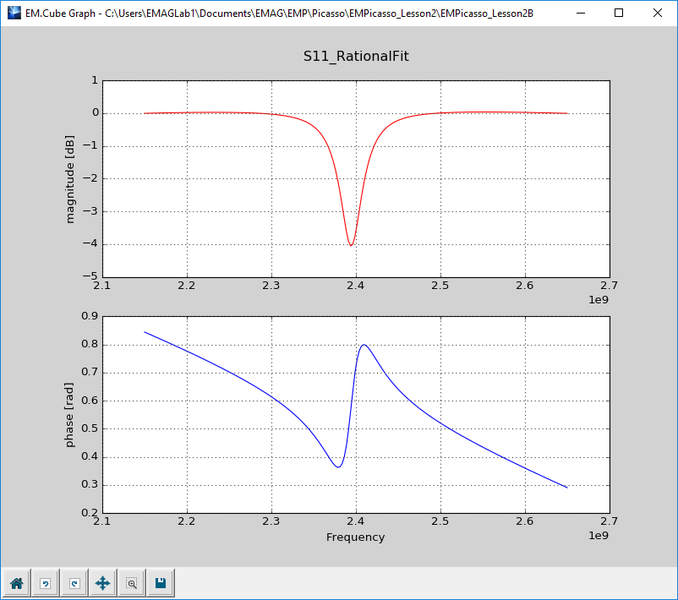Close the EM.Cube Graph window

657,13
